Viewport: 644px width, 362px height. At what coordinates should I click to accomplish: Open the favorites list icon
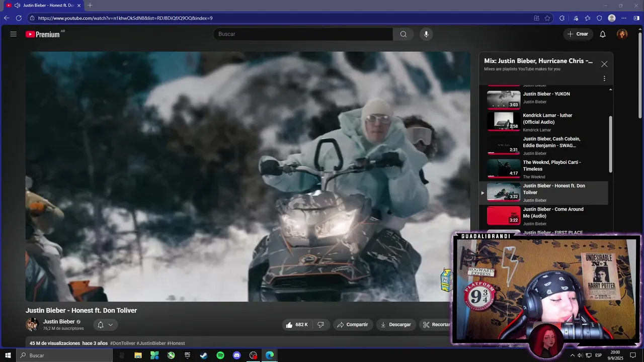(x=588, y=18)
